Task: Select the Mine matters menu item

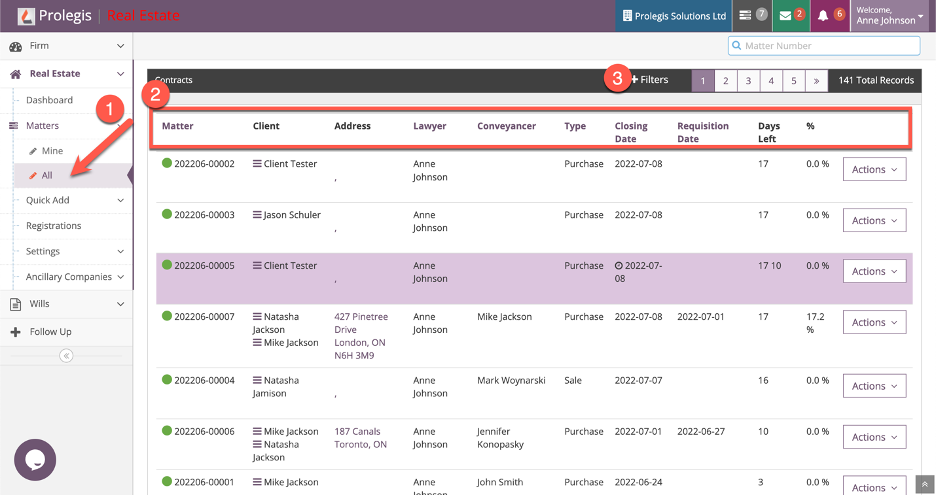Action: tap(51, 150)
